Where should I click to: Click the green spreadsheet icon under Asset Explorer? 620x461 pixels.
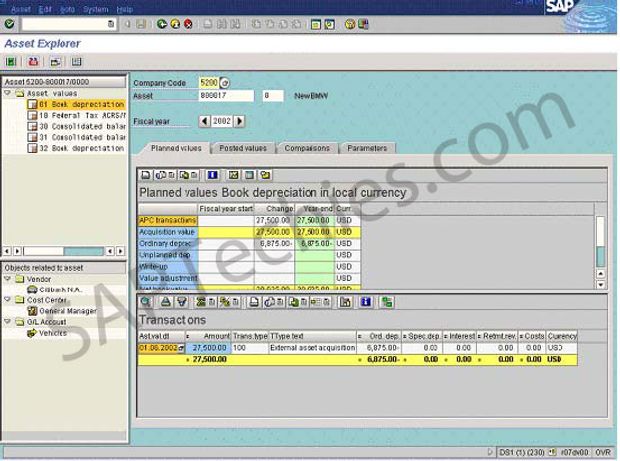point(11,62)
